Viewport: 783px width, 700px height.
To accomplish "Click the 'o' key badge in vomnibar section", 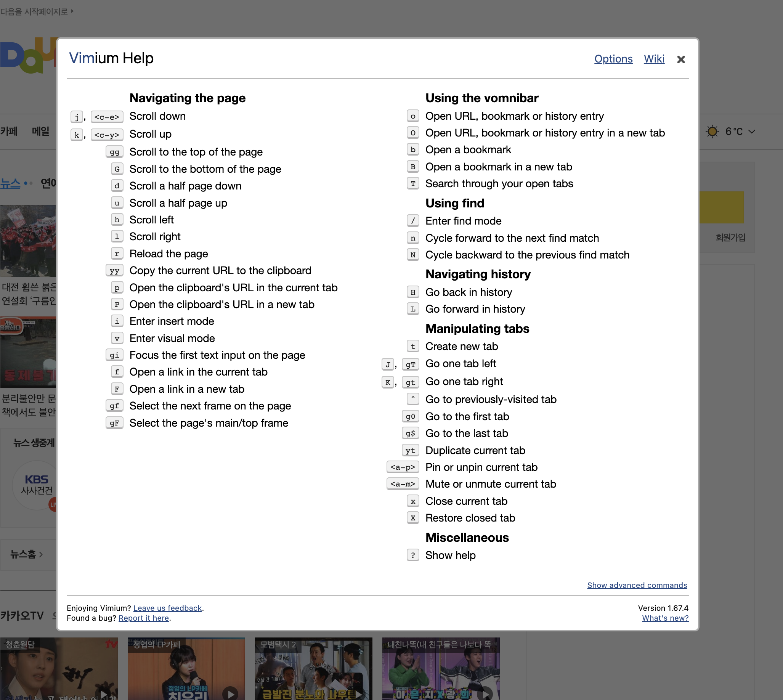I will 412,116.
